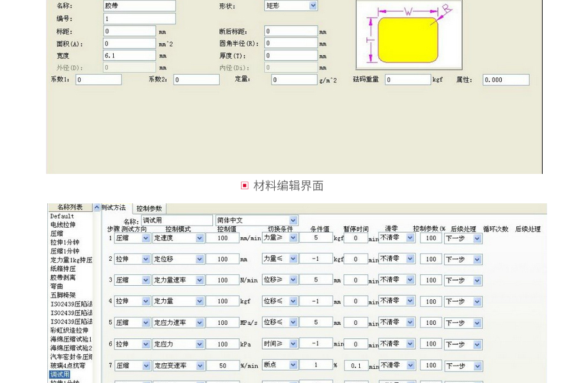Click the material 名称 field showing 胶带
Screen dimensions: 588x383
pos(139,6)
